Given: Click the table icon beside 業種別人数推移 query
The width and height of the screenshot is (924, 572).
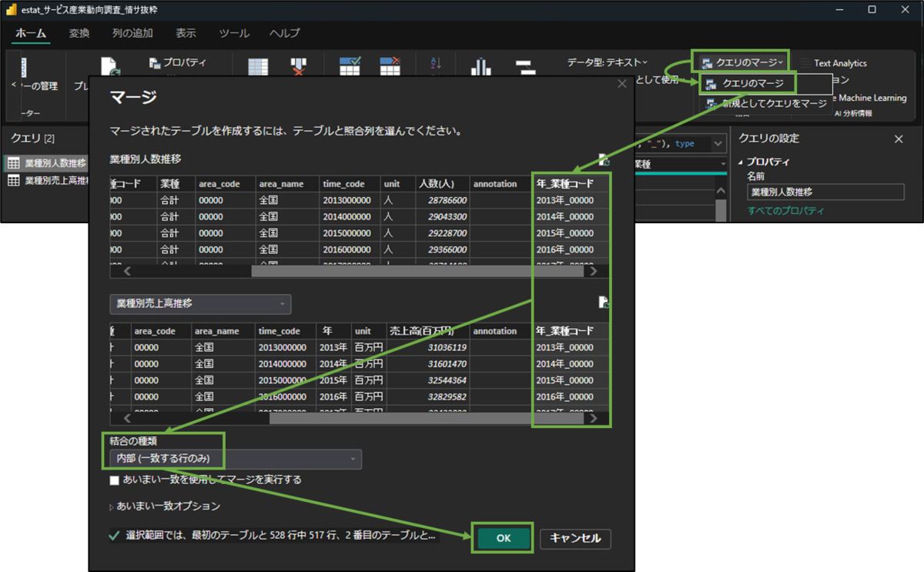Looking at the screenshot, I should (x=13, y=163).
